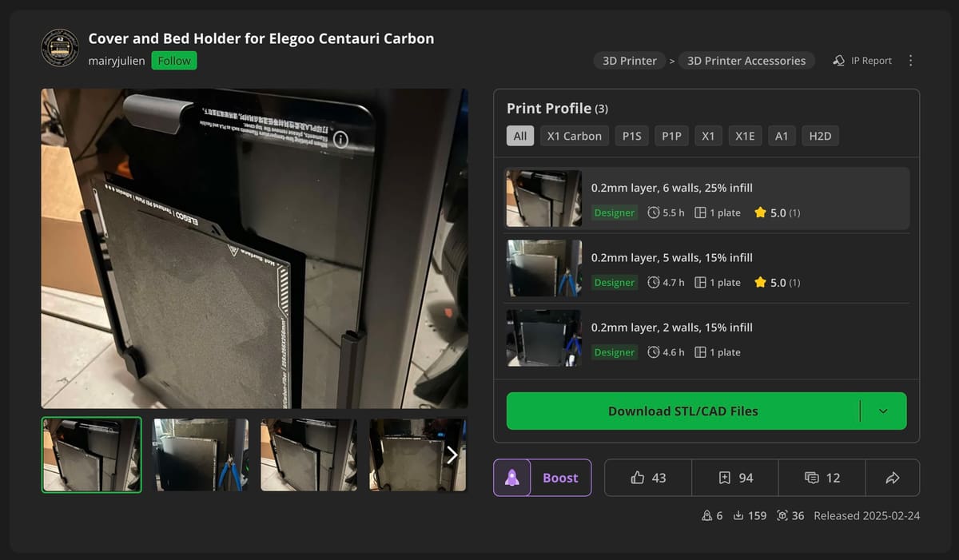The width and height of the screenshot is (959, 560).
Task: Click the clock icon beside 5.5 h
Action: click(654, 212)
